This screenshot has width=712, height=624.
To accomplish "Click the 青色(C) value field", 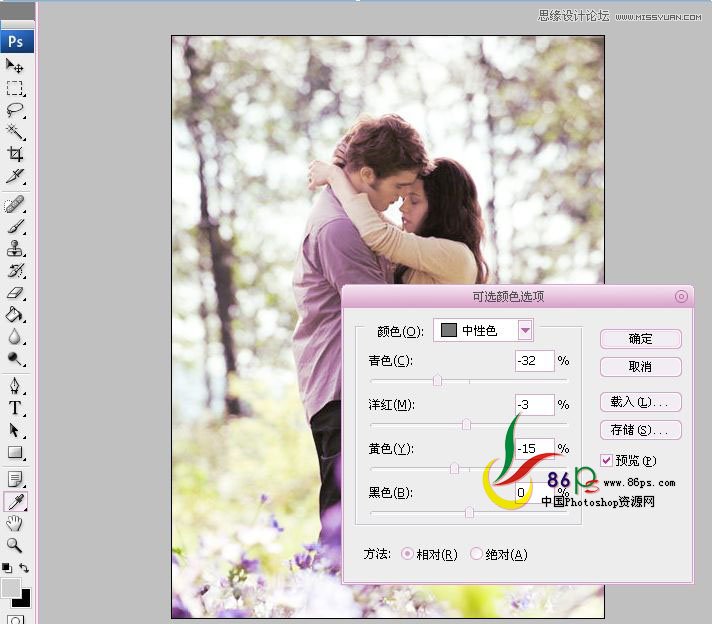I will [x=534, y=361].
